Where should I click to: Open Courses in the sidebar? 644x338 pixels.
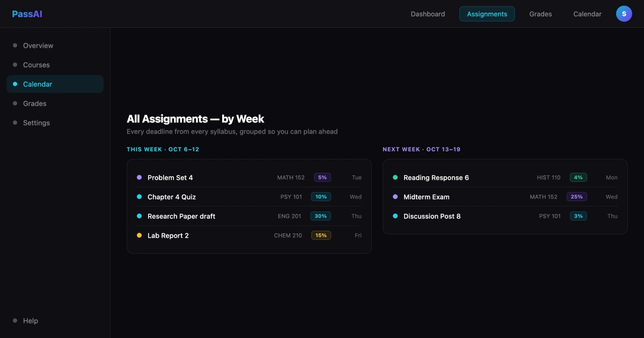coord(55,65)
